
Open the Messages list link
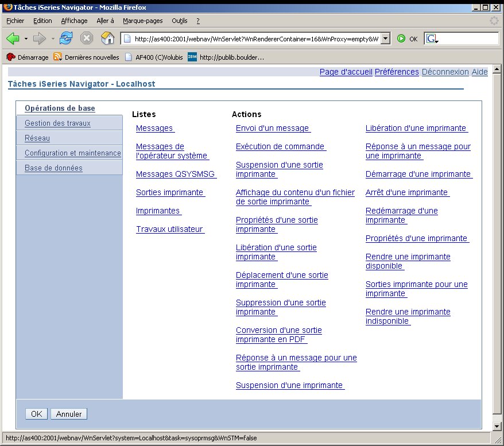click(154, 128)
